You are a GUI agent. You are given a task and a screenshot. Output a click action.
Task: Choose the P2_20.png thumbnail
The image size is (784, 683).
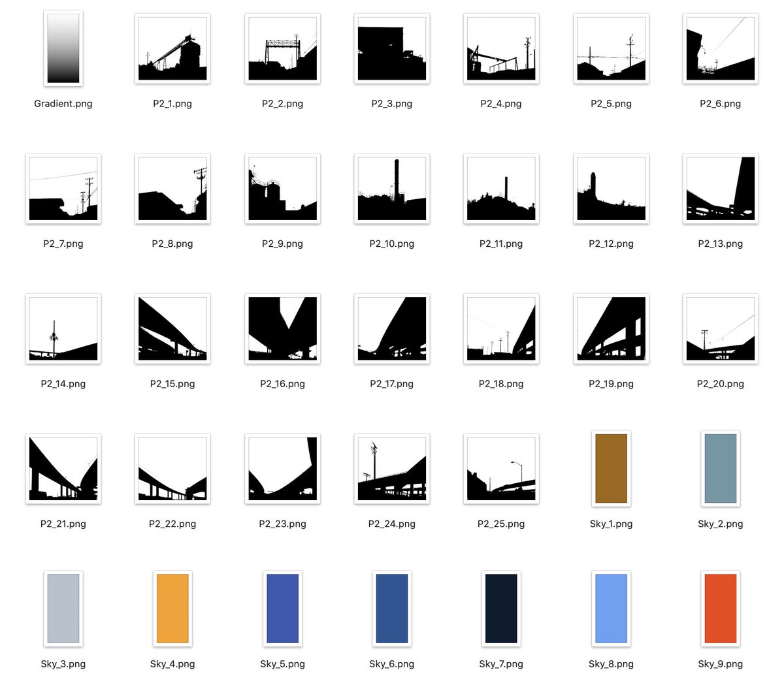(721, 328)
